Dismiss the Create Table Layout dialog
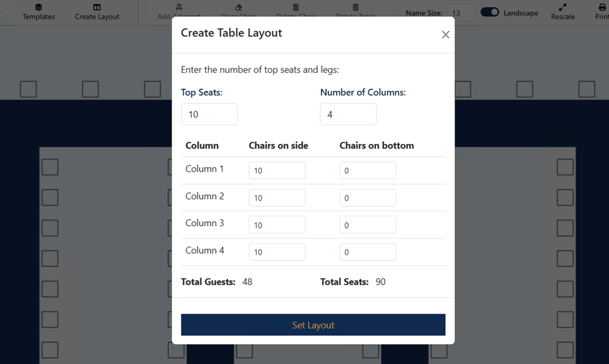Image resolution: width=609 pixels, height=364 pixels. [x=445, y=34]
